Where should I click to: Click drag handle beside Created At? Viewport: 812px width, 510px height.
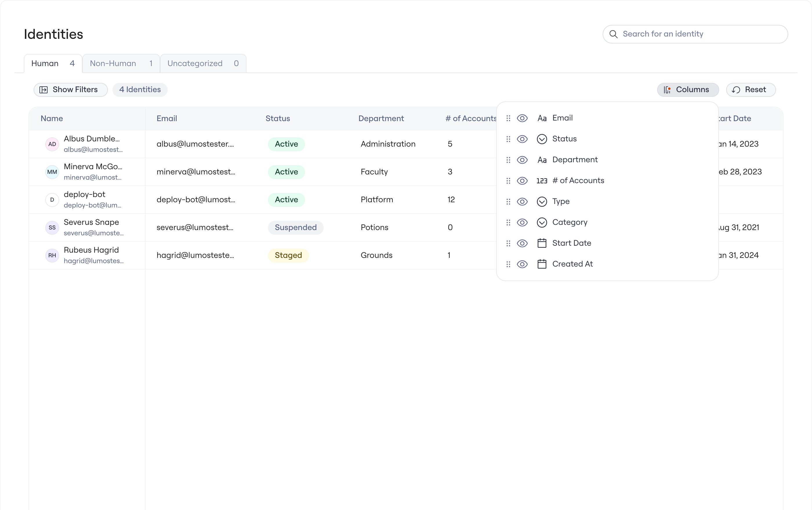point(508,265)
